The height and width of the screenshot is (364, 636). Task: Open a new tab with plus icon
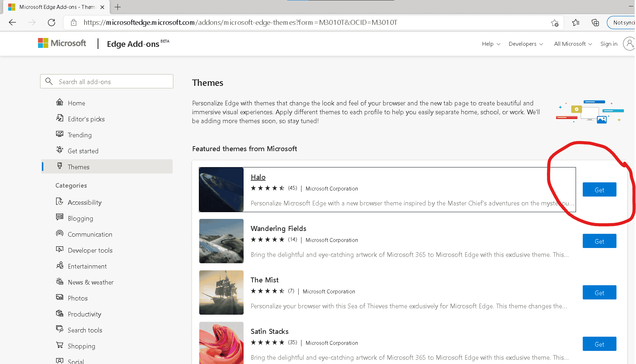tap(118, 7)
